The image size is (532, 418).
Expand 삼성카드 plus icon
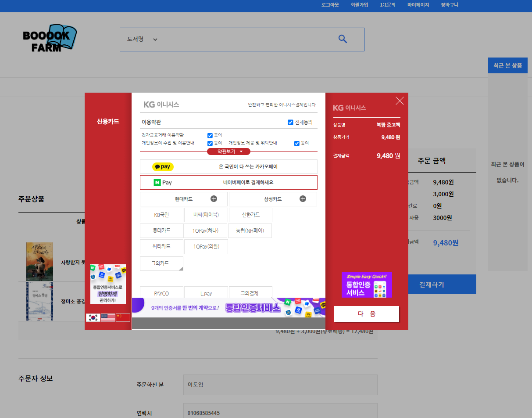pos(303,199)
